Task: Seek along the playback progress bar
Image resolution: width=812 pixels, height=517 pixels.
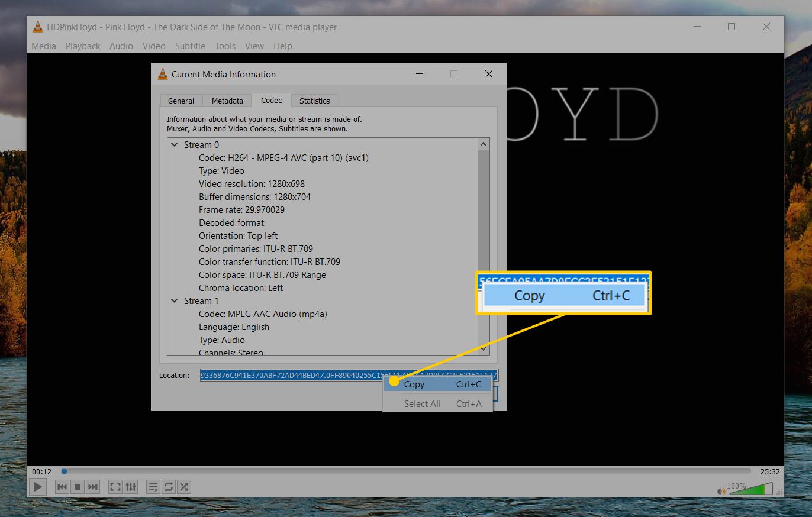Action: point(407,471)
